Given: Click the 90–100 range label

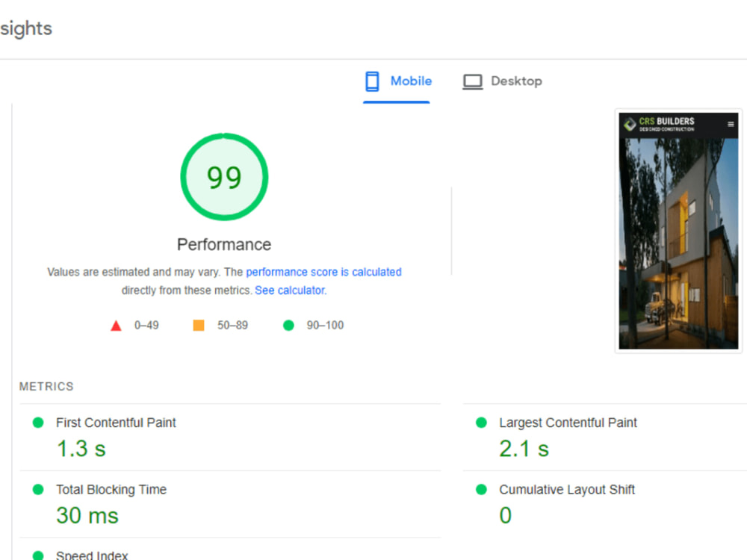Looking at the screenshot, I should pos(325,326).
